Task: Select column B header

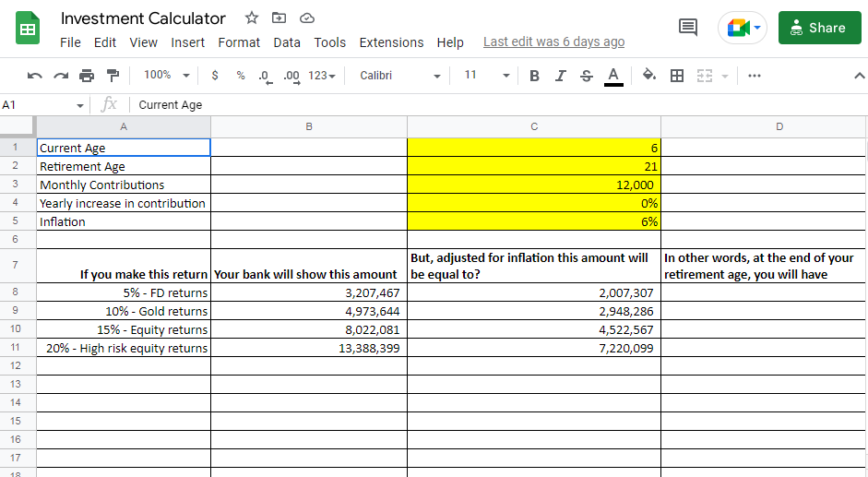Action: pos(309,127)
